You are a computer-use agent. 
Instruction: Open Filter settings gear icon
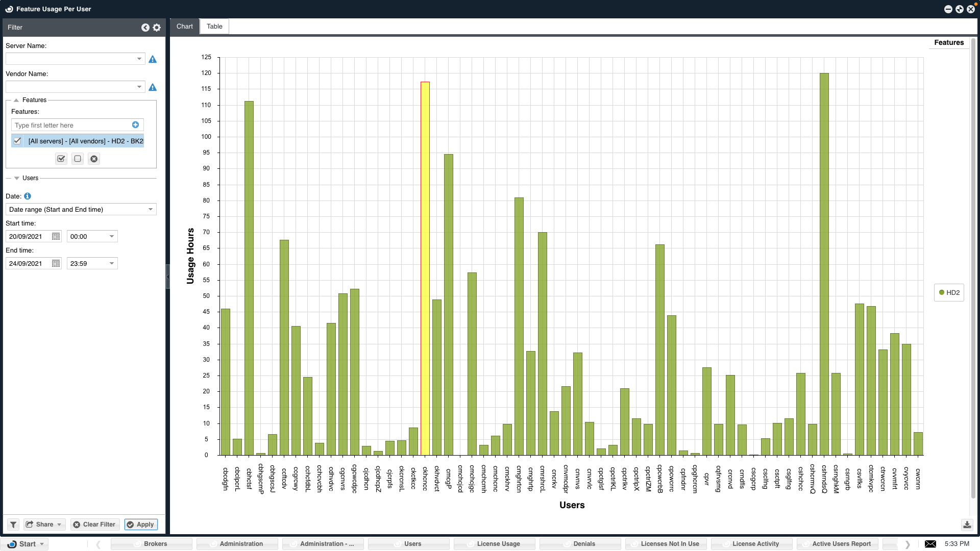pos(157,28)
